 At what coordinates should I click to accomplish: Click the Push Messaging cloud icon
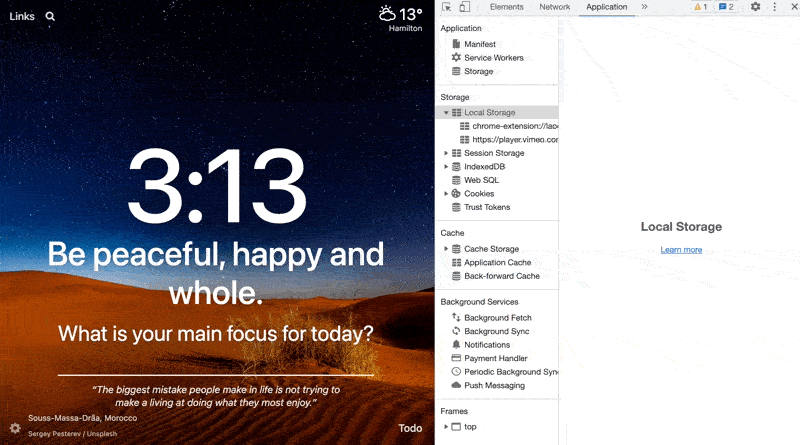tap(456, 385)
